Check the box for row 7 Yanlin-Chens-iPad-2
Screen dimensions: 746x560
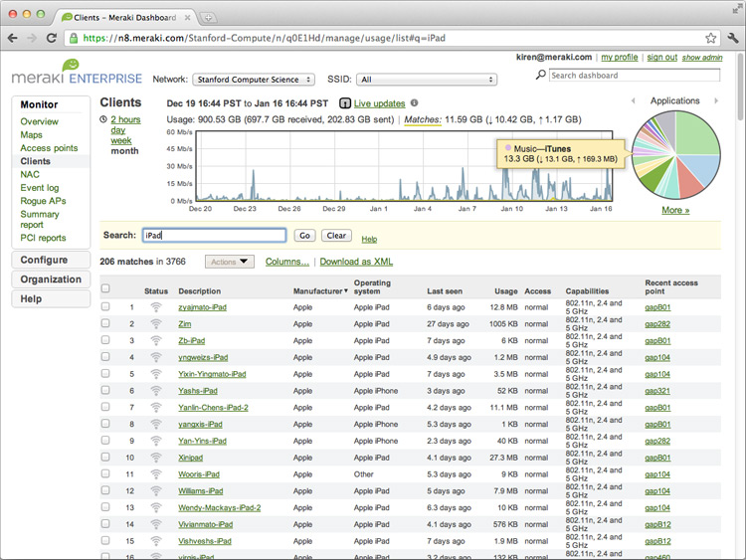(x=105, y=407)
